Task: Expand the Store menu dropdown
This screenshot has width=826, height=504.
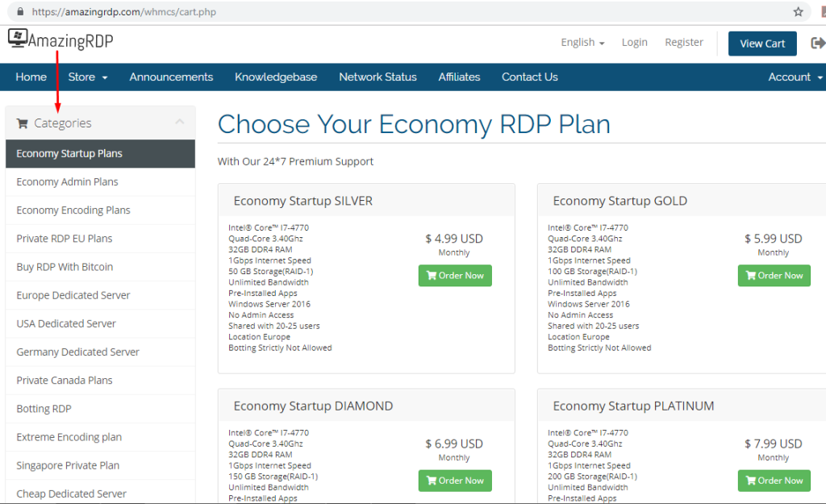Action: 88,77
